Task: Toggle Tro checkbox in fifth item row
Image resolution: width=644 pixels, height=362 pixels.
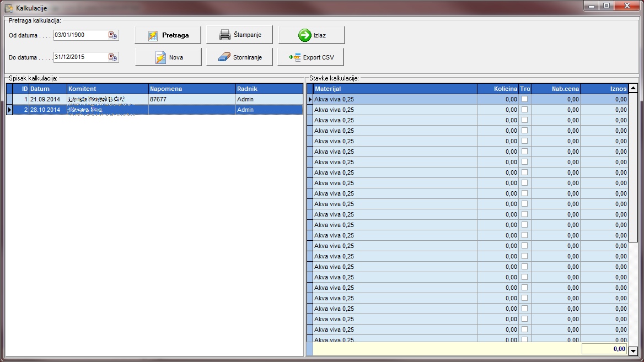Action: point(524,141)
